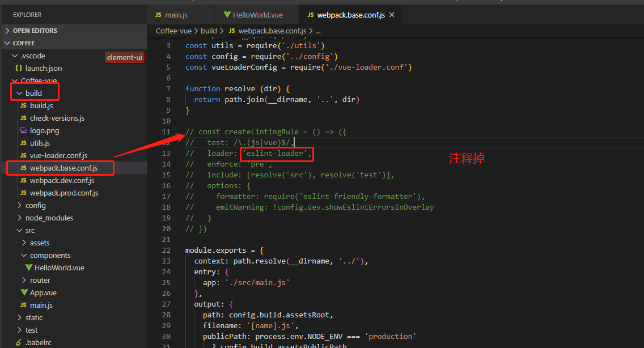
Task: Click Coffee-vue in the breadcrumb
Action: (173, 31)
